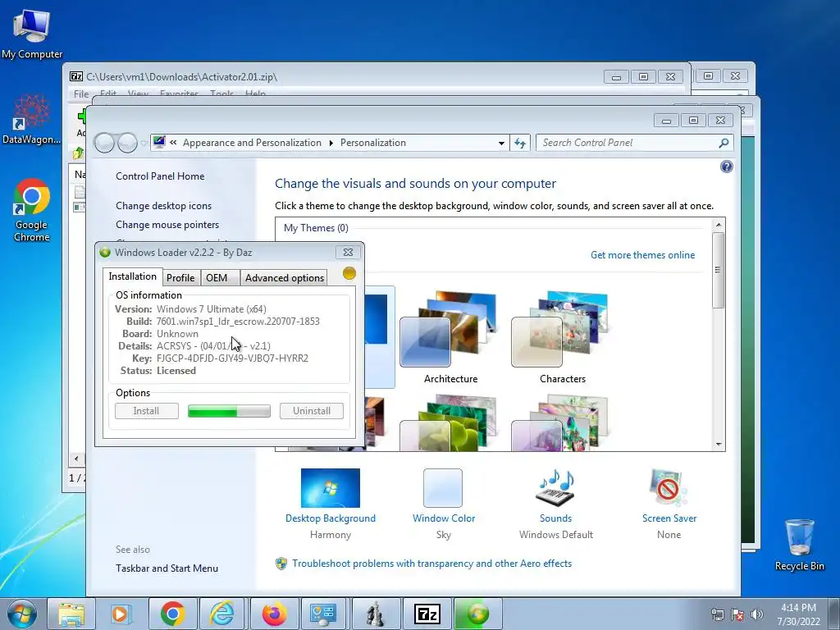Click the Screen Saver icon
This screenshot has width=840, height=630.
[x=668, y=488]
